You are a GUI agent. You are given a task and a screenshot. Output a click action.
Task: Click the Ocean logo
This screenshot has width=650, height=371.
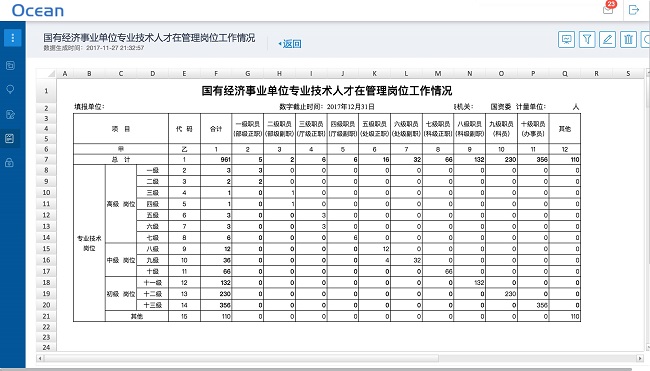(x=38, y=10)
